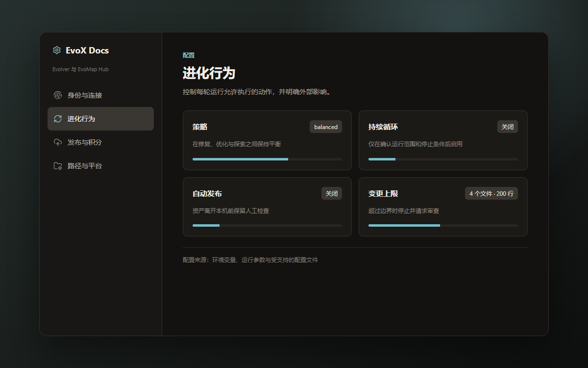Click the 配置 breadcrumb label

(189, 55)
